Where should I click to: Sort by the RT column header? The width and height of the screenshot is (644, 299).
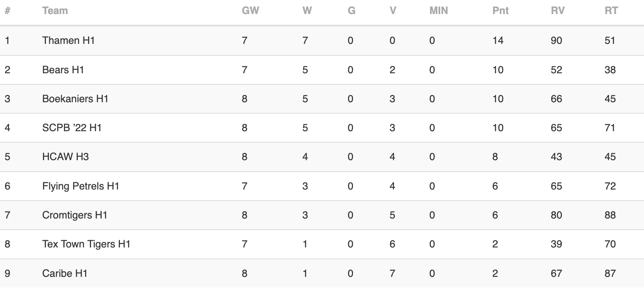pyautogui.click(x=611, y=11)
